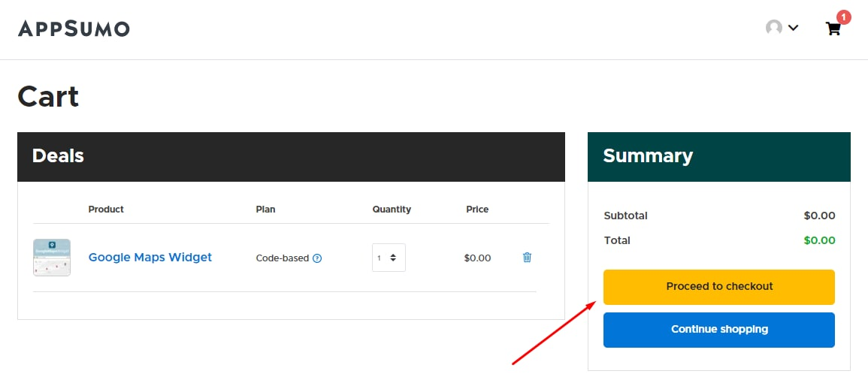Click the Google Maps Widget product thumbnail
The height and width of the screenshot is (383, 868).
click(x=52, y=258)
